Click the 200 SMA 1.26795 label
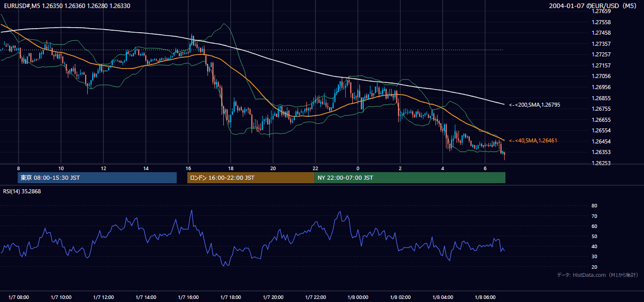Screen dimensions: 644x302 [535, 105]
